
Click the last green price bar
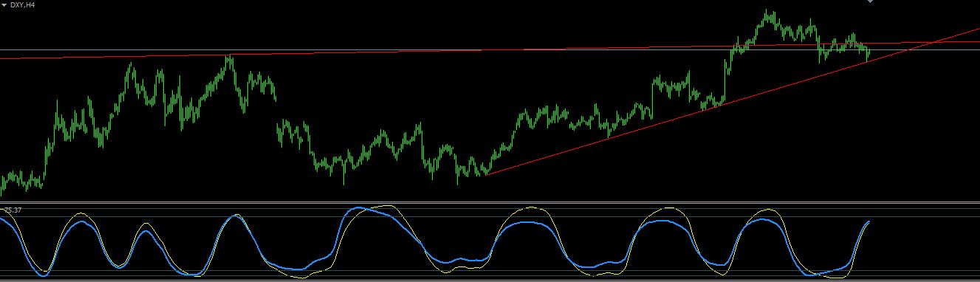coord(869,52)
